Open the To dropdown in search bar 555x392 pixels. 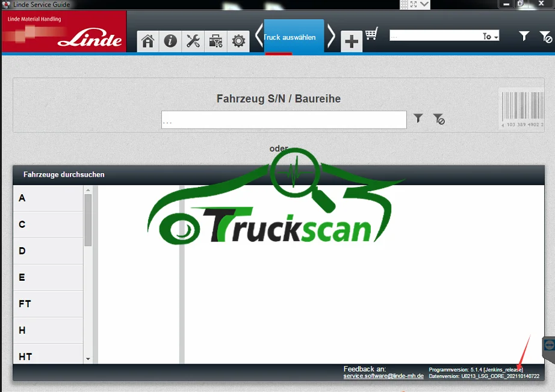[490, 35]
